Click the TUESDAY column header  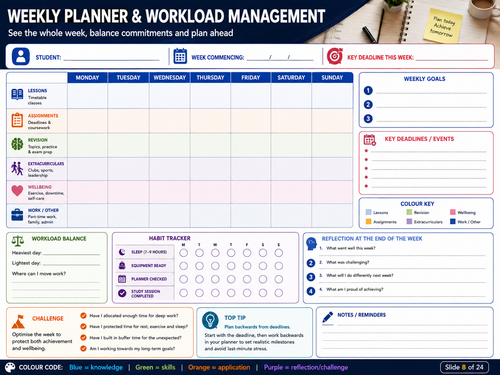pos(128,78)
